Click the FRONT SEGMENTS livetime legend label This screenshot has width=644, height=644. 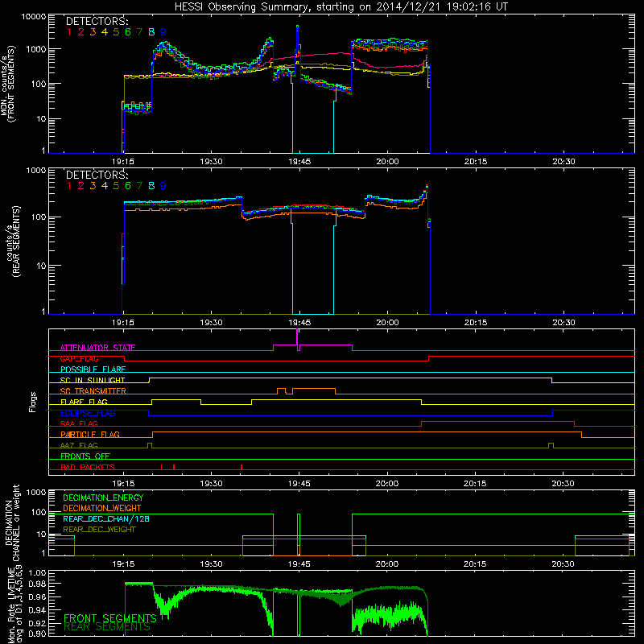click(x=110, y=618)
